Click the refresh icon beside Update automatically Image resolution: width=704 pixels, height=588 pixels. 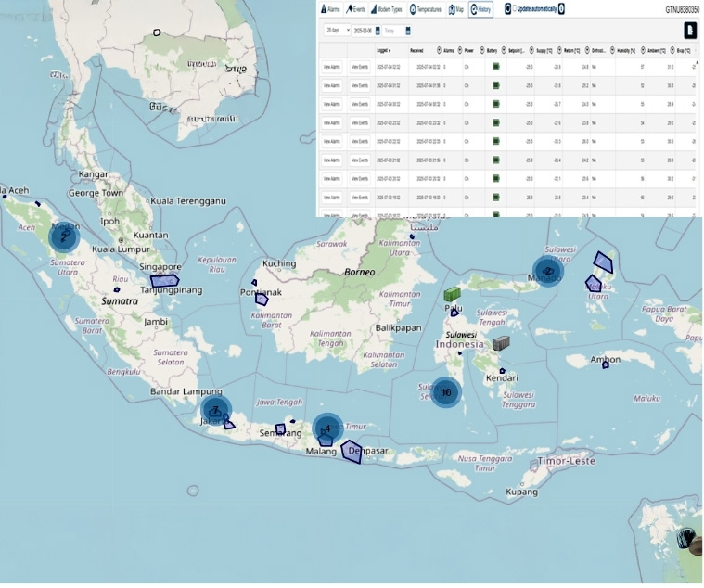click(x=507, y=8)
